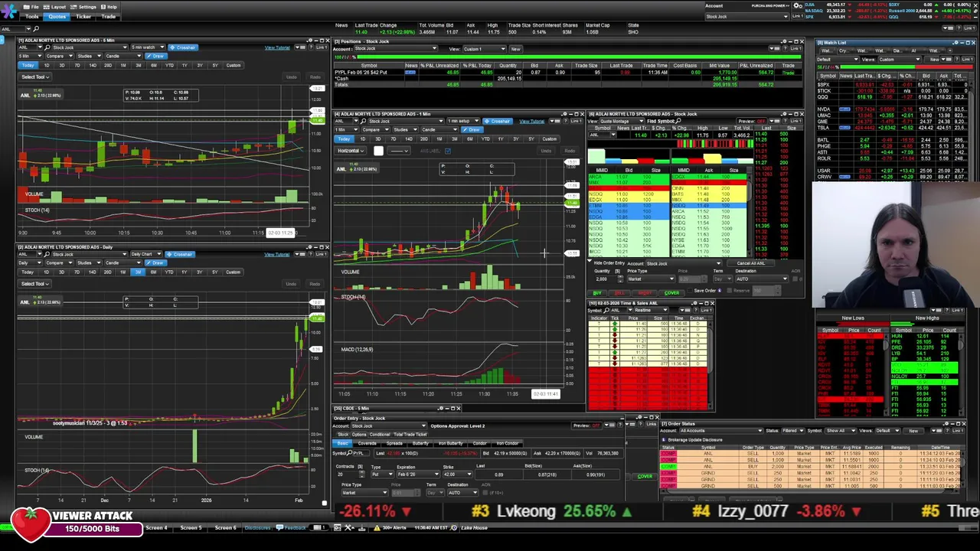980x551 pixels.
Task: Click Cancel All ANL button
Action: tap(750, 263)
